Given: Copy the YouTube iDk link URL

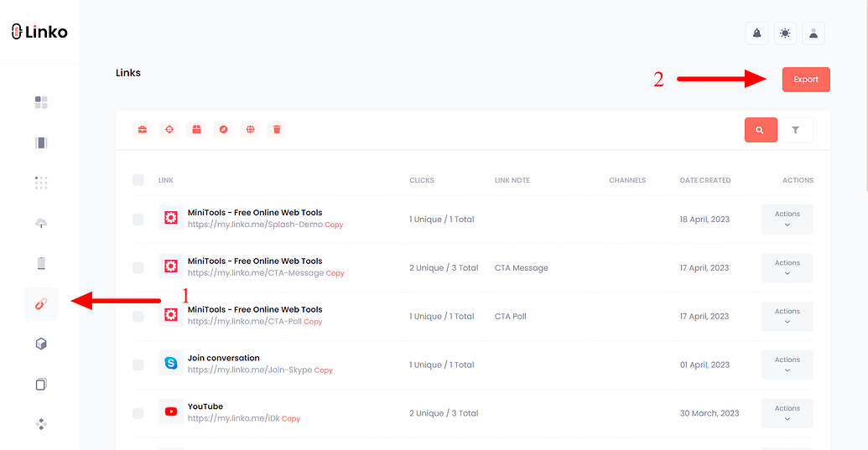Looking at the screenshot, I should click(291, 418).
